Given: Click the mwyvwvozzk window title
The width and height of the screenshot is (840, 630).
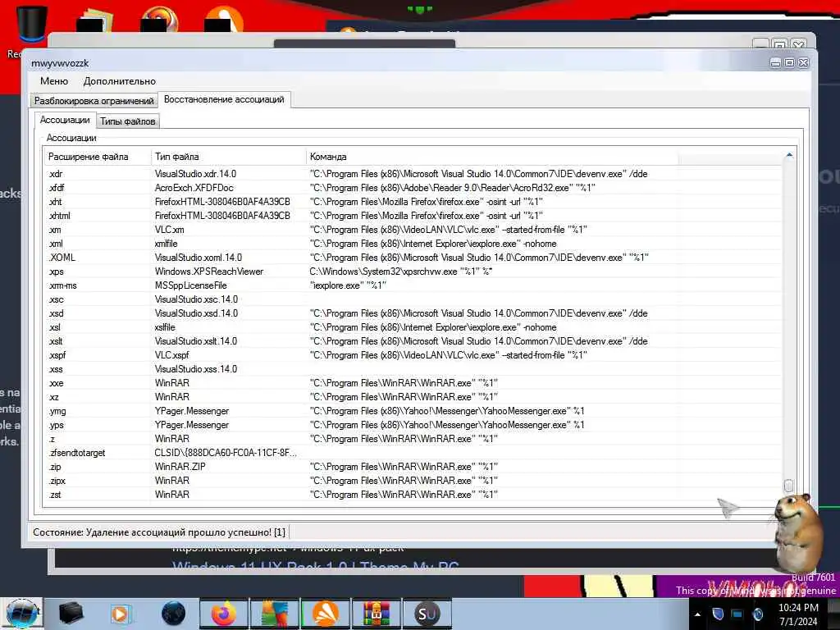Looking at the screenshot, I should 60,62.
